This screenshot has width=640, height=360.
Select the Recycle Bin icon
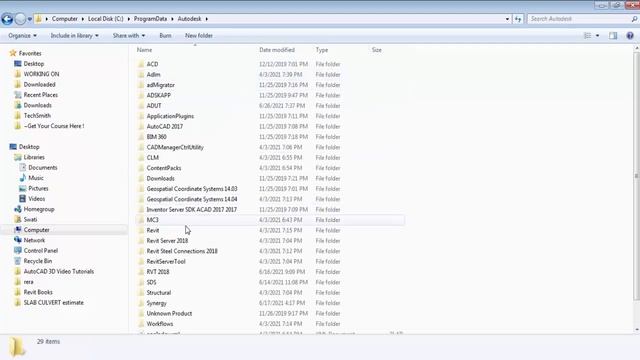click(x=18, y=261)
